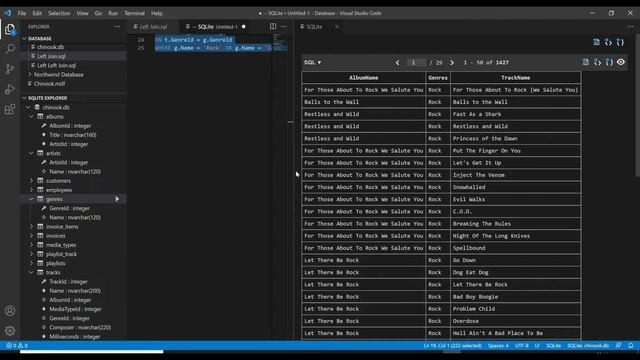The width and height of the screenshot is (640, 360).
Task: Click the top export JSON icon
Action: 620,42
